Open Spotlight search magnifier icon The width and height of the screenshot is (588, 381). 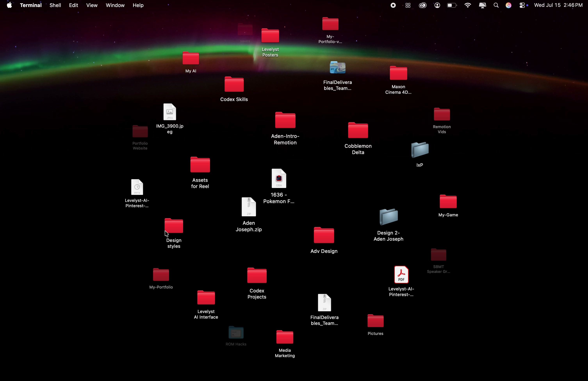click(x=496, y=5)
